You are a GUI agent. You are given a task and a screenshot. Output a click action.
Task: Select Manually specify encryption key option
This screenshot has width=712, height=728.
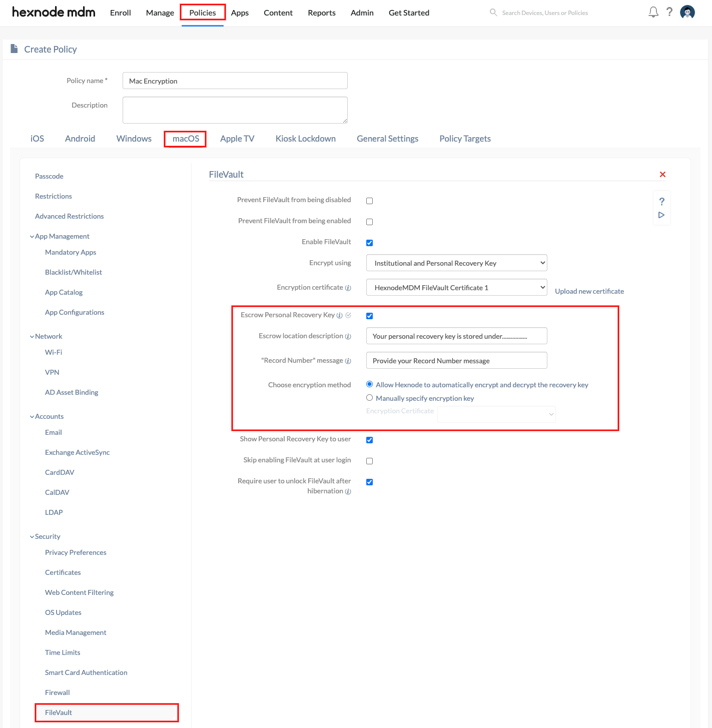(x=370, y=398)
